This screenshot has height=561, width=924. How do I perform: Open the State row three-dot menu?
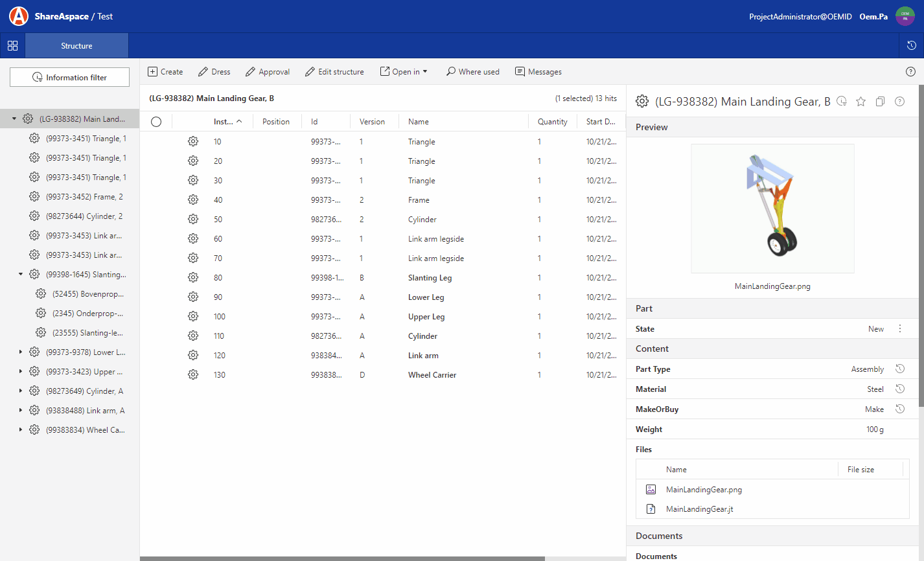click(x=900, y=329)
